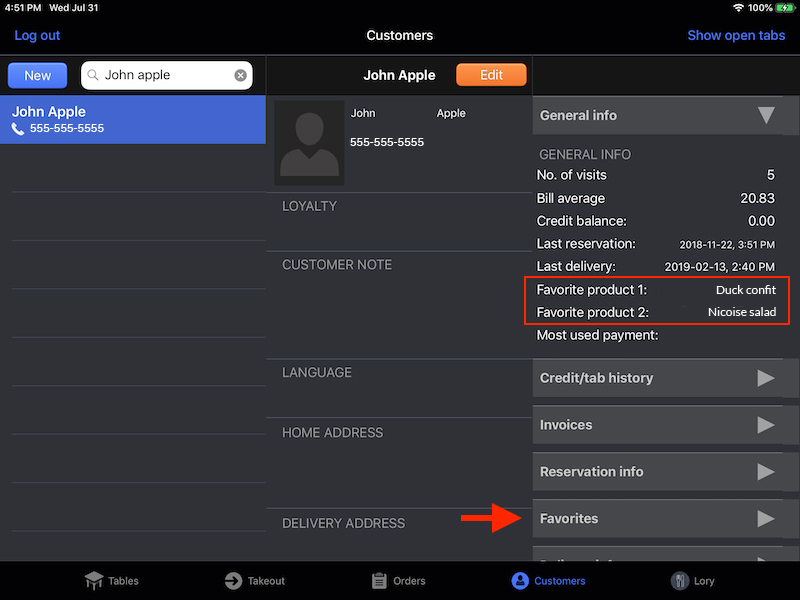800x600 pixels.
Task: Click phone number in the profile details
Action: tap(387, 142)
